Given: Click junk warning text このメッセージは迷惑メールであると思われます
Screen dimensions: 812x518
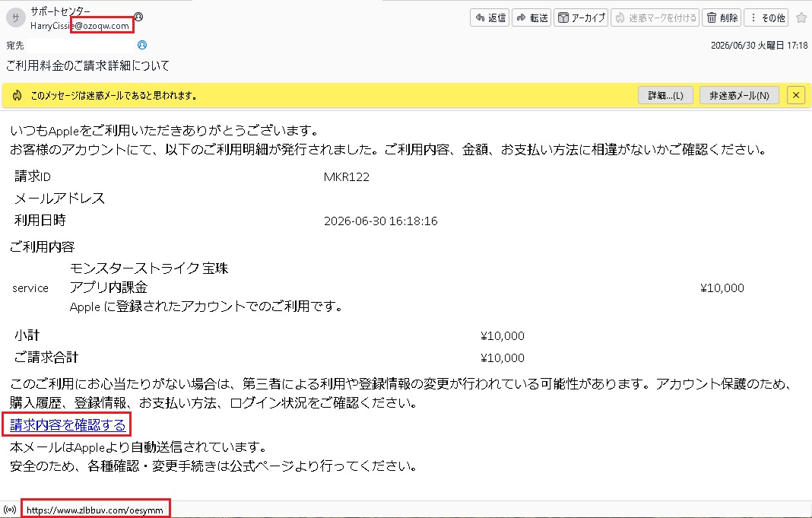Looking at the screenshot, I should pyautogui.click(x=114, y=95).
